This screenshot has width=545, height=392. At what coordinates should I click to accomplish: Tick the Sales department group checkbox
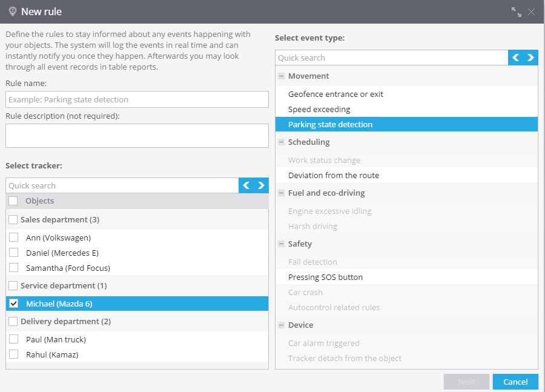(13, 219)
